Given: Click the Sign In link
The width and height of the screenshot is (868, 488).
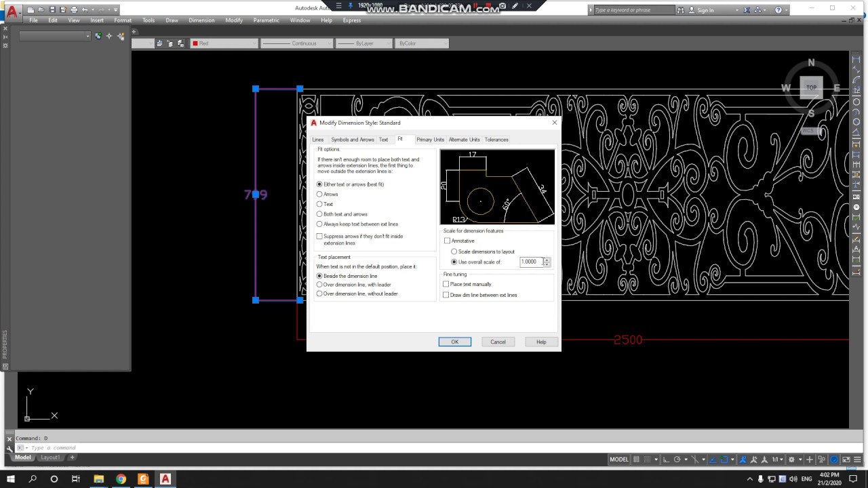Looking at the screenshot, I should [x=705, y=10].
